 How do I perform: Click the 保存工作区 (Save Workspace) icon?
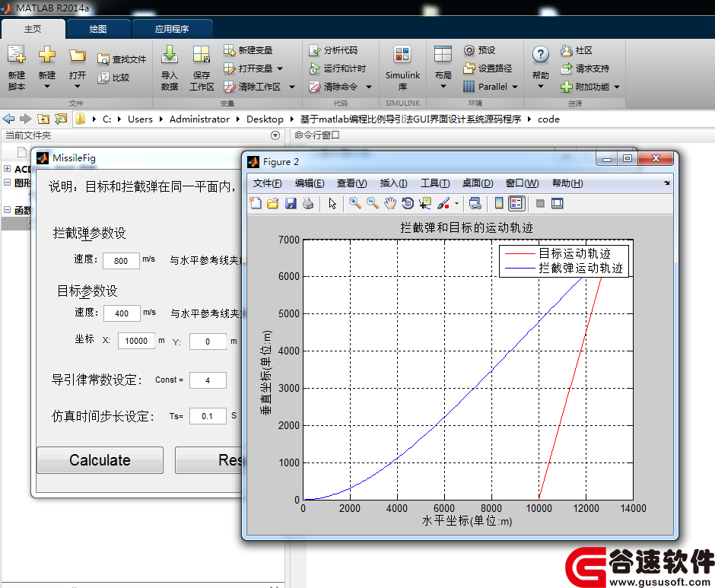[x=201, y=55]
